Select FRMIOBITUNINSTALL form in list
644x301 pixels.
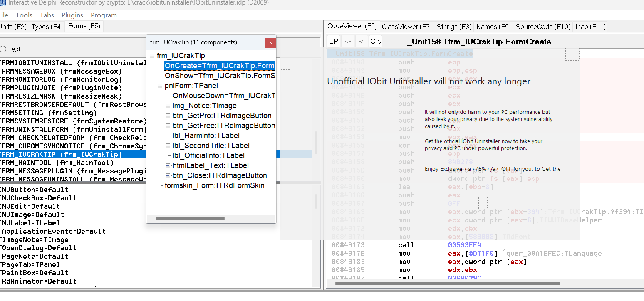coord(73,63)
